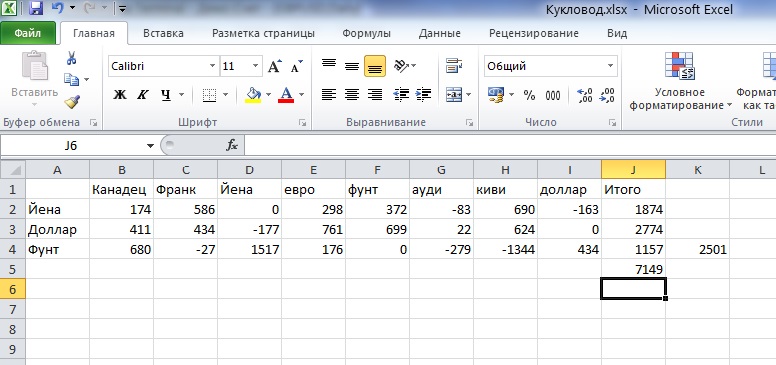Center text horizontally
This screenshot has width=776, height=365.
(x=352, y=94)
